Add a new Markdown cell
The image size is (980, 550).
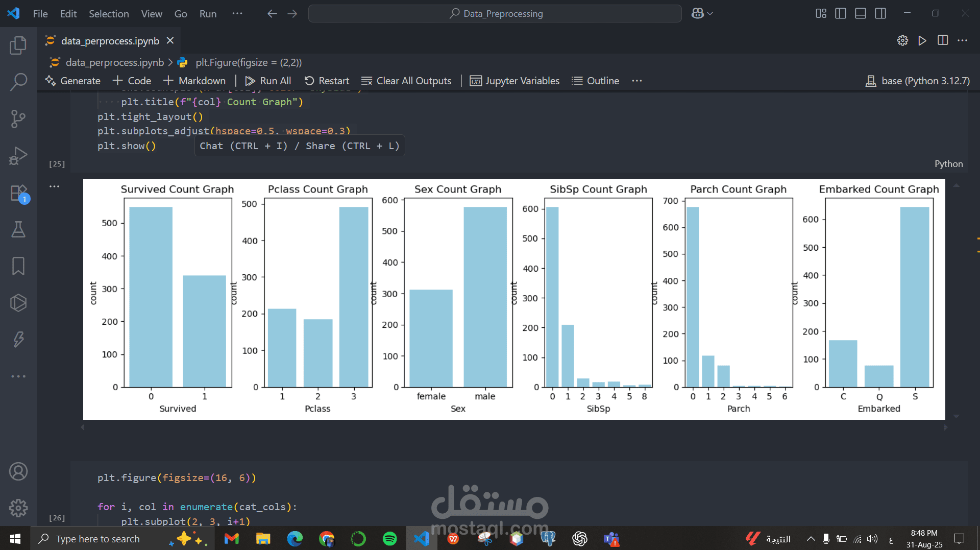click(194, 81)
